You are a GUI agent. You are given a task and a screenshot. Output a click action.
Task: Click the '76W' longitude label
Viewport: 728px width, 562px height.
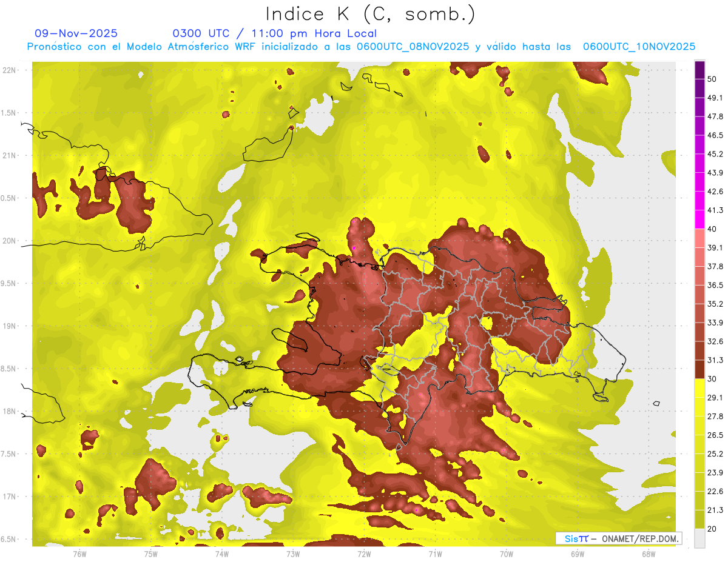click(x=79, y=554)
